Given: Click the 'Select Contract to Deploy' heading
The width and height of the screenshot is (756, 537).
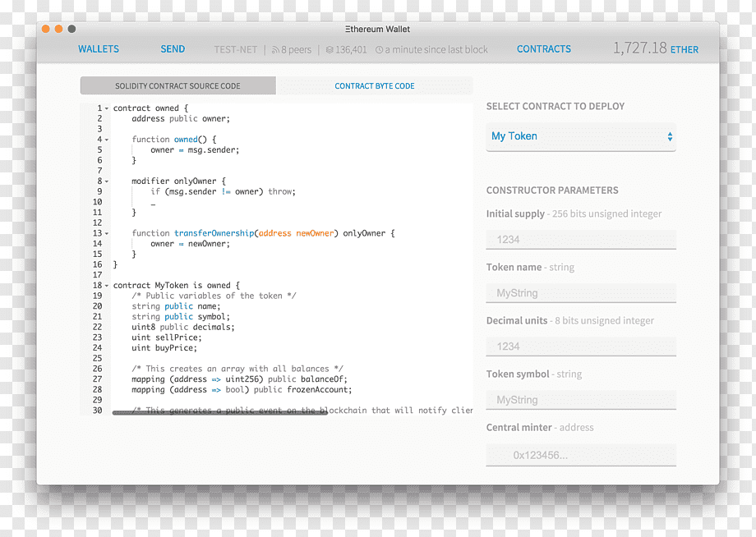Looking at the screenshot, I should 555,106.
